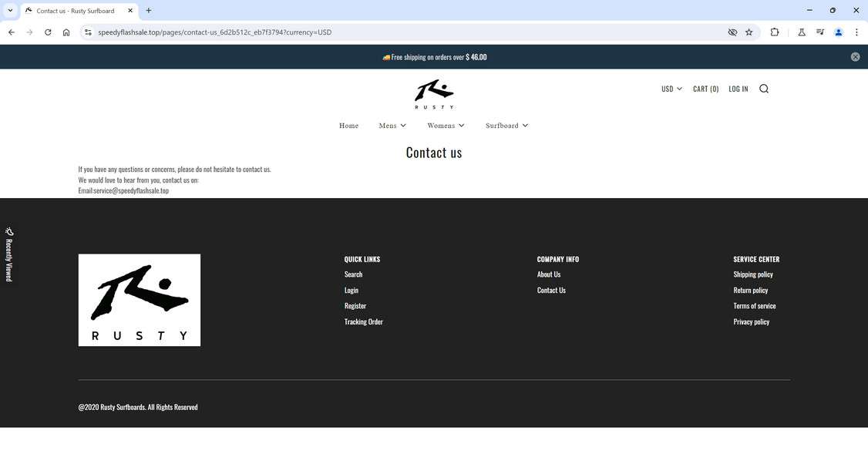
Task: Click the COMPANY INFO footer heading
Action: pyautogui.click(x=558, y=259)
